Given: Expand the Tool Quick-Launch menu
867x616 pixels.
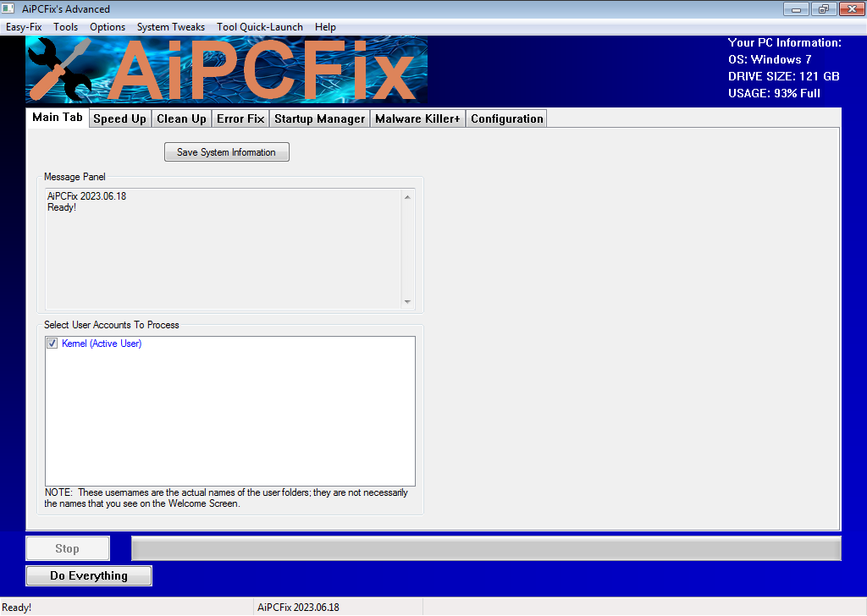Looking at the screenshot, I should 260,27.
